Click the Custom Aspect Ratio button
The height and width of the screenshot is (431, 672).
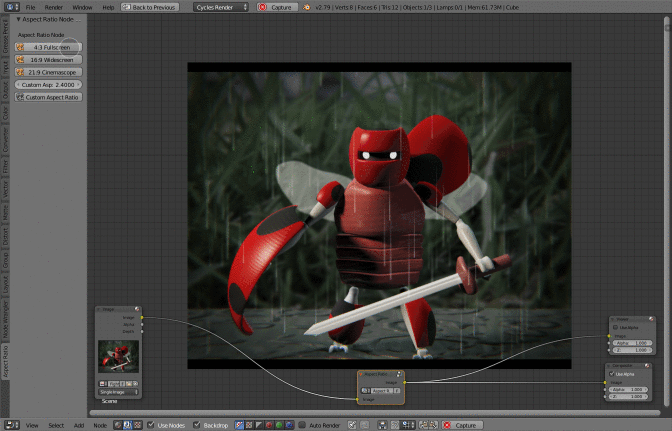(48, 97)
